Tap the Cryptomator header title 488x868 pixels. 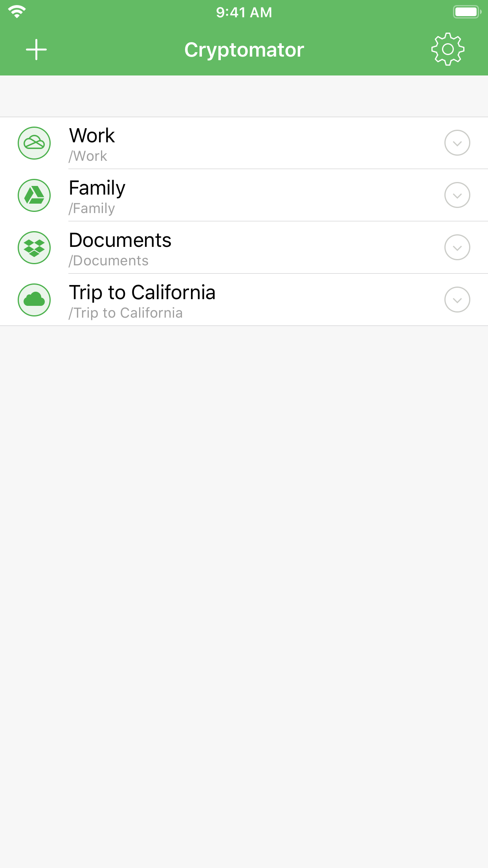point(244,50)
